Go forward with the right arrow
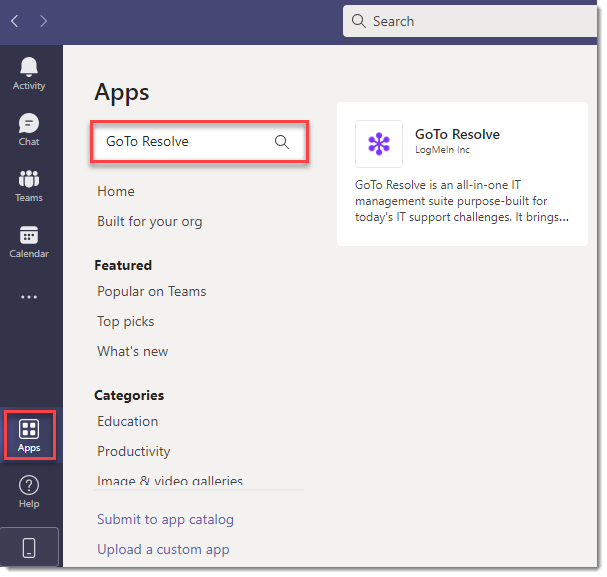Viewport: 607px width, 577px height. click(x=43, y=21)
